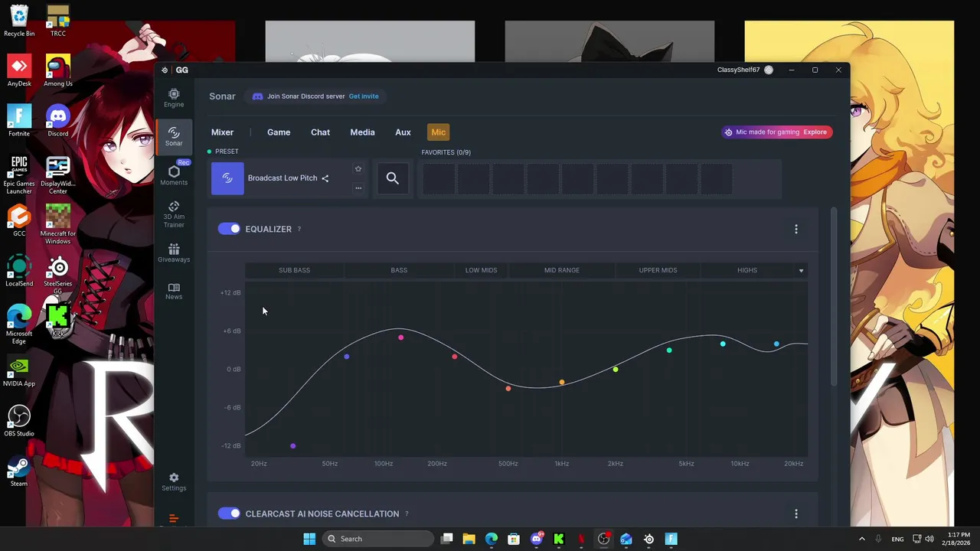Click the Kick icon in the taskbar
This screenshot has width=980, height=551.
click(x=559, y=539)
